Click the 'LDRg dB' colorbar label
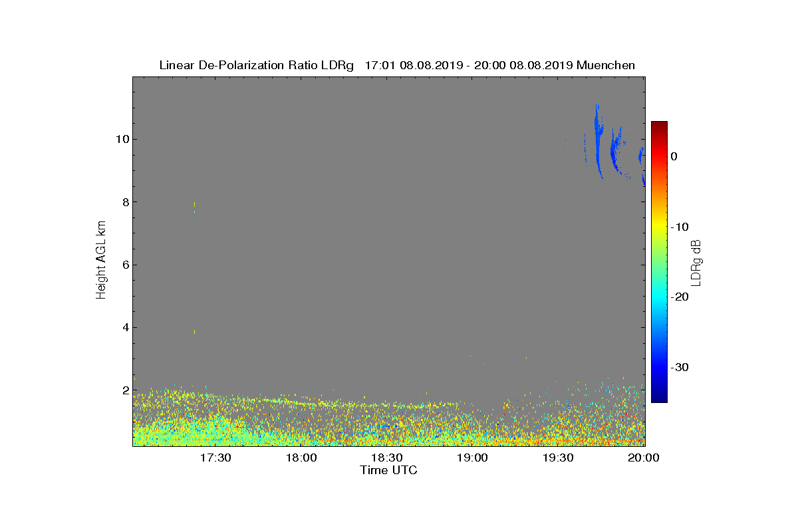Image resolution: width=798 pixels, height=532 pixels. 696,263
